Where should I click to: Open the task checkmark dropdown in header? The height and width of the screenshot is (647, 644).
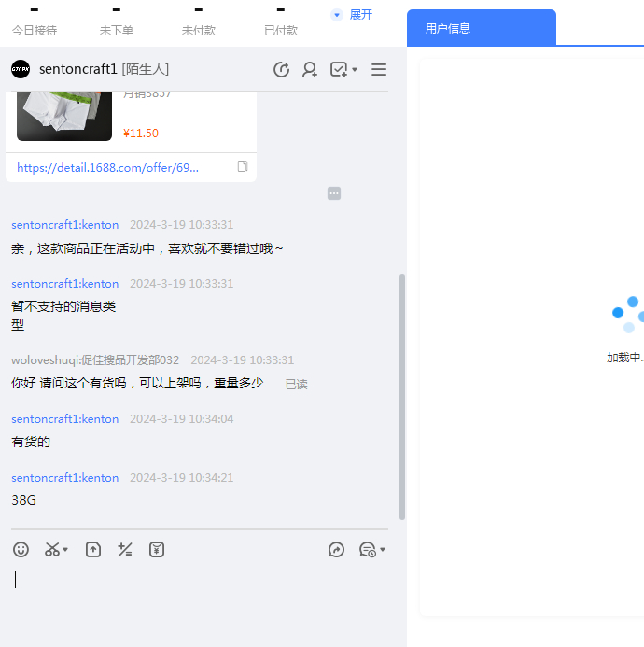[x=343, y=69]
